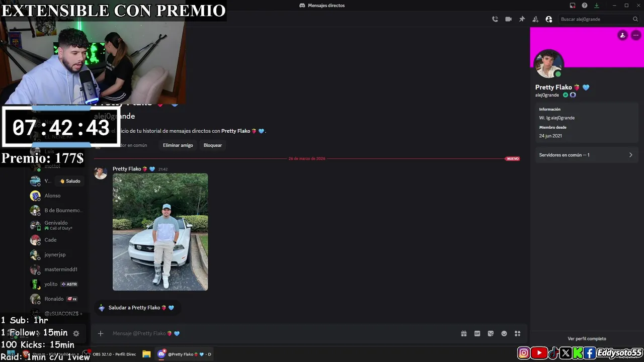644x362 pixels.
Task: Click the '26 de marzo de 2026' date divider label
Action: pos(307,159)
